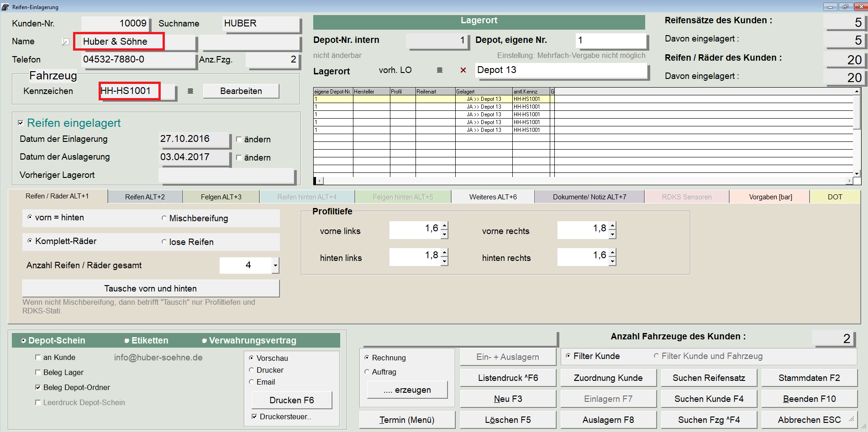Open the Felgen ALT+3 tab
The image size is (868, 432).
click(x=221, y=197)
